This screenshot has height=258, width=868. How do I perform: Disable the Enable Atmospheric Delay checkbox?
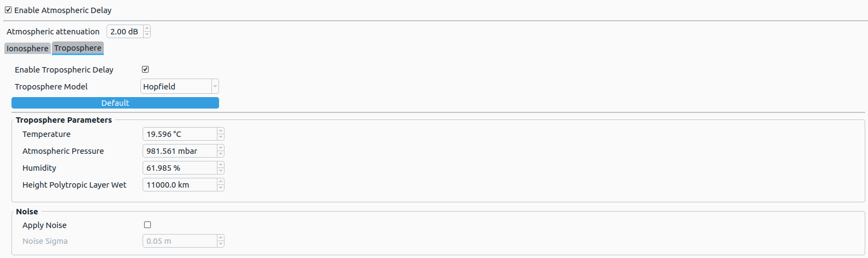tap(8, 10)
